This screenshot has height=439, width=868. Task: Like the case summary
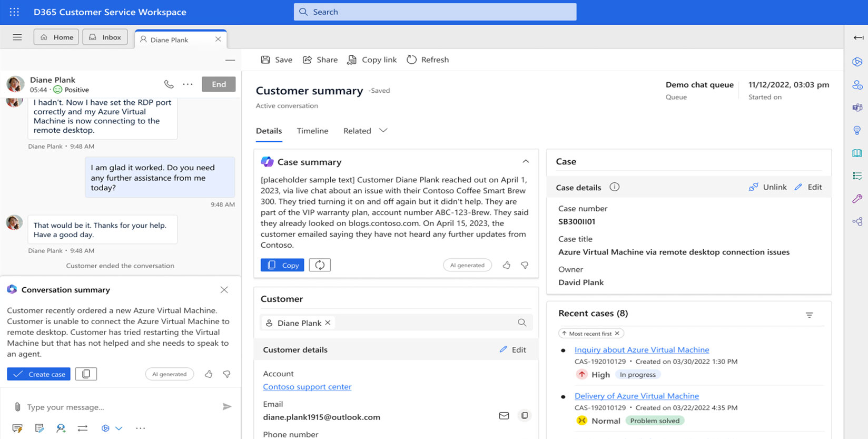point(507,265)
